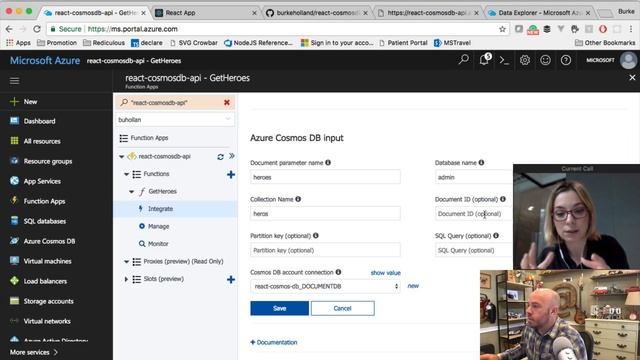Click the Partition key field
640x360 pixels.
click(x=325, y=250)
